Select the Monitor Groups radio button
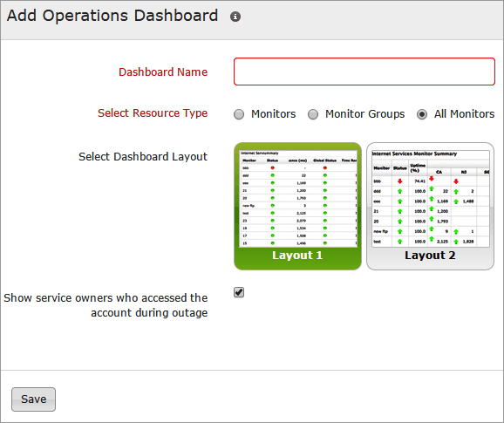This screenshot has width=504, height=423. point(313,114)
